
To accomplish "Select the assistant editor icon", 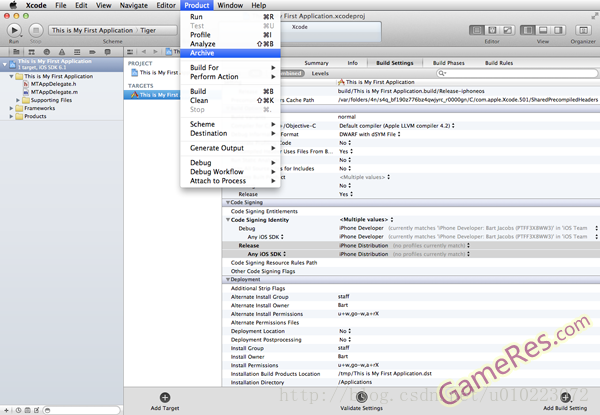I will pyautogui.click(x=492, y=30).
